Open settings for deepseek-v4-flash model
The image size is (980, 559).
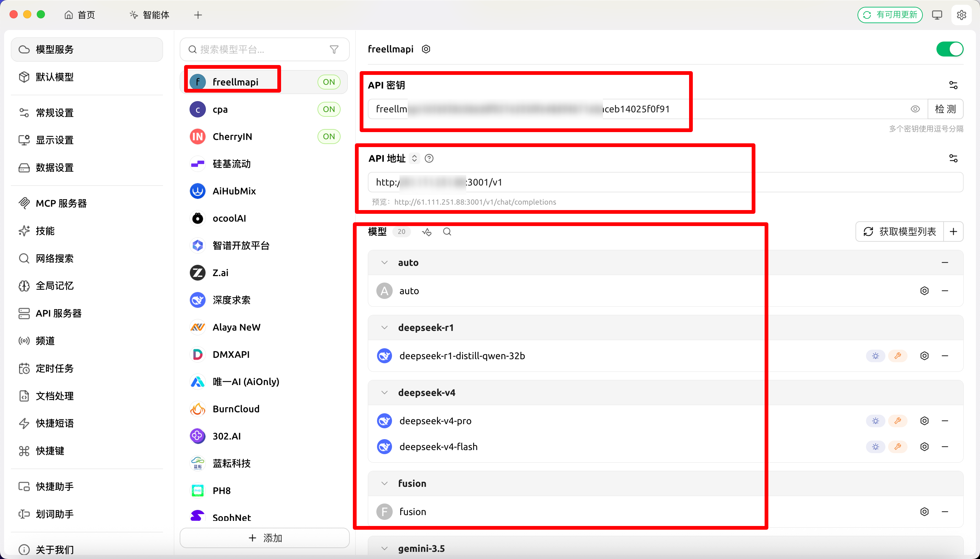tap(924, 447)
